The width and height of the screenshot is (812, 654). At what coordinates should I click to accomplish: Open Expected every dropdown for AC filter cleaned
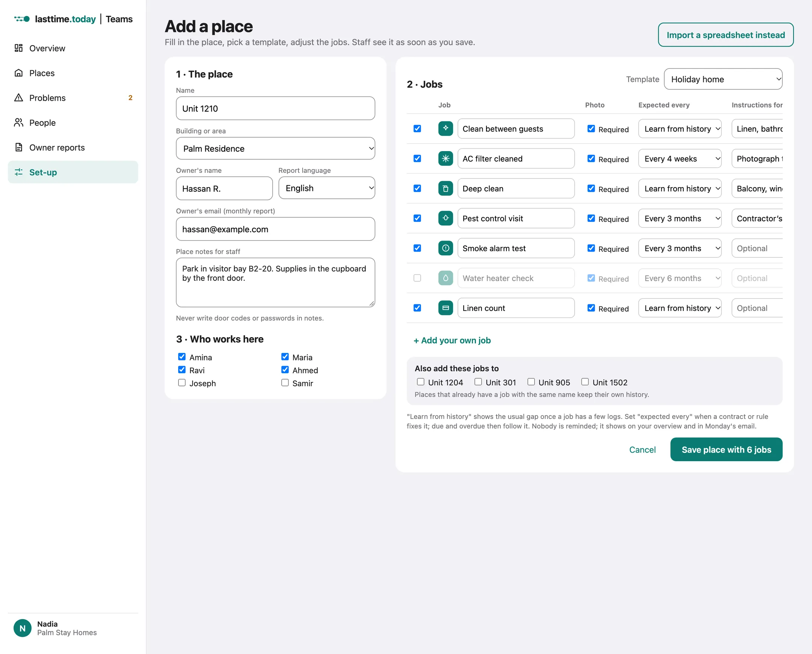pyautogui.click(x=680, y=159)
